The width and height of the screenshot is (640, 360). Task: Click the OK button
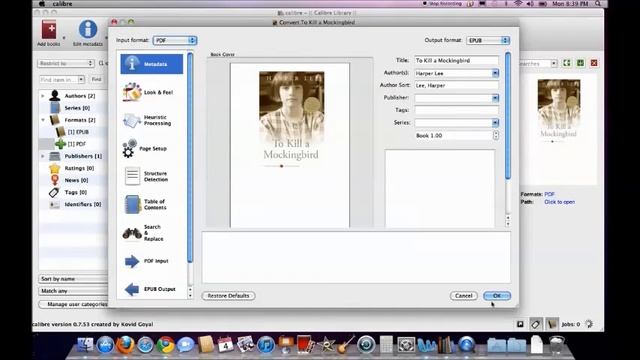[x=497, y=296]
